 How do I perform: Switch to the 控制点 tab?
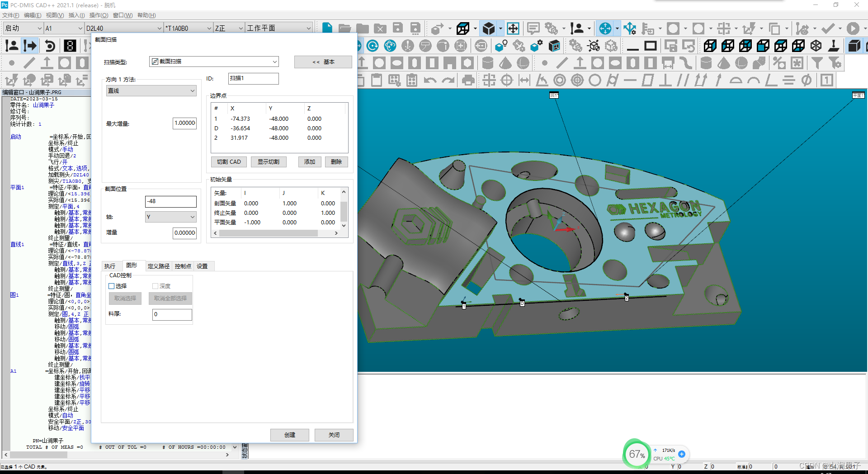pos(183,266)
